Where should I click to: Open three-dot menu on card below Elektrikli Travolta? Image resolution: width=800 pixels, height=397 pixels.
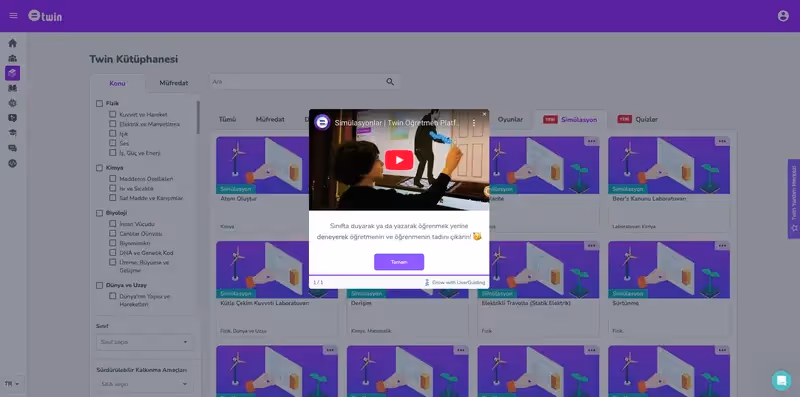click(591, 351)
